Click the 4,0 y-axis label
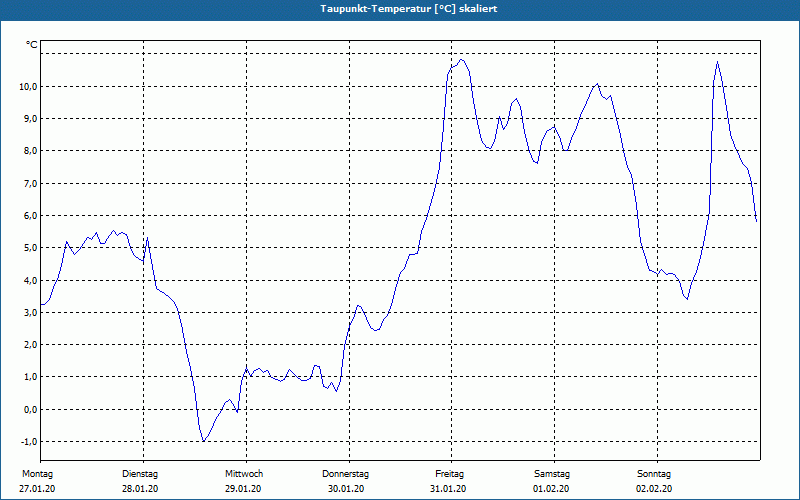The width and height of the screenshot is (800, 500). click(x=30, y=280)
